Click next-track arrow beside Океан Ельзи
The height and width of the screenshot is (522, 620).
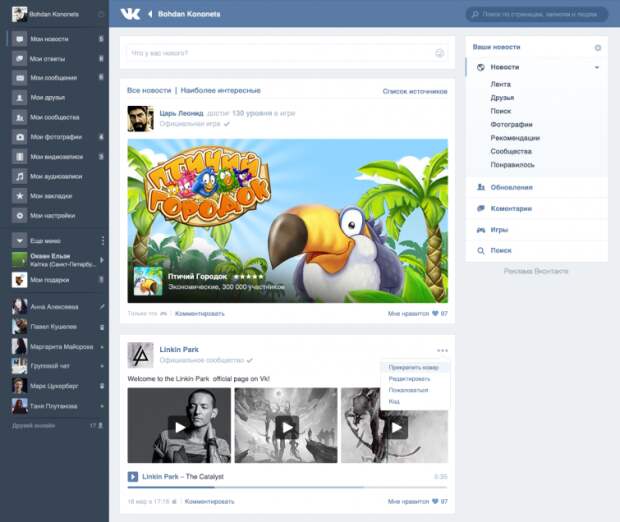(x=102, y=260)
